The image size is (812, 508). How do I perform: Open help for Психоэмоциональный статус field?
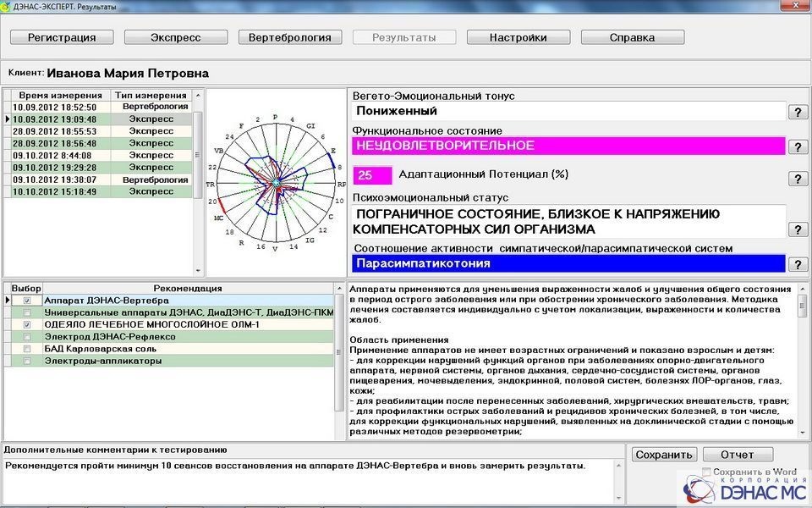point(796,229)
